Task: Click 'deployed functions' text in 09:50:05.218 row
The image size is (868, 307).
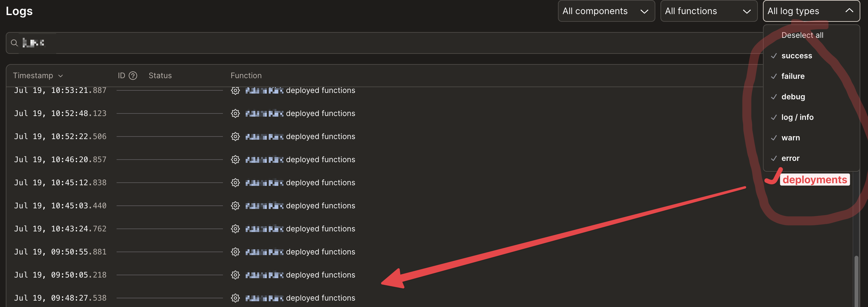Action: (320, 275)
